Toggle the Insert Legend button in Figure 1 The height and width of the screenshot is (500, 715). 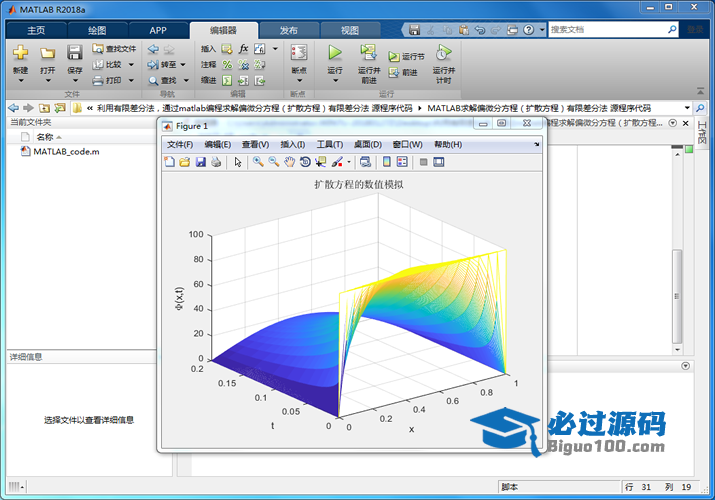pyautogui.click(x=402, y=162)
